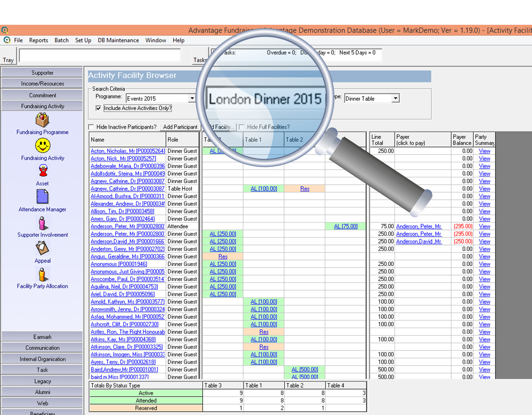Open the Fundraising Activity smiley icon

tap(43, 146)
